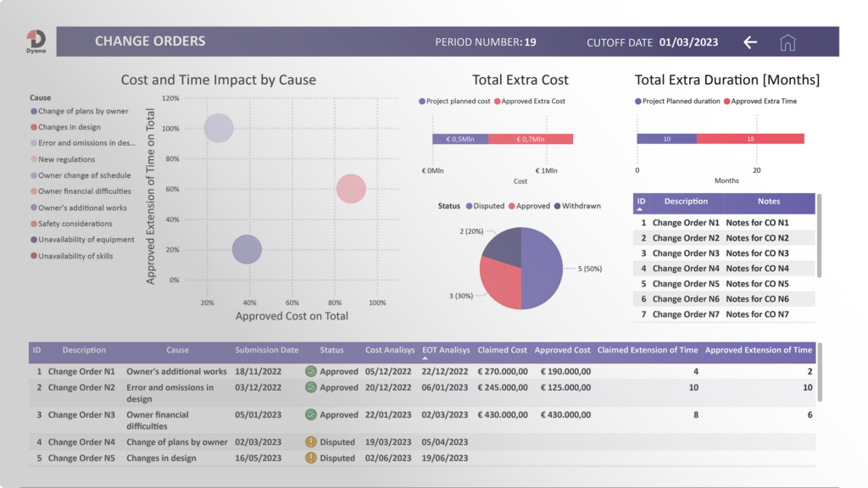Select 'New regulations' legend entry
The width and height of the screenshot is (868, 488).
click(x=63, y=159)
